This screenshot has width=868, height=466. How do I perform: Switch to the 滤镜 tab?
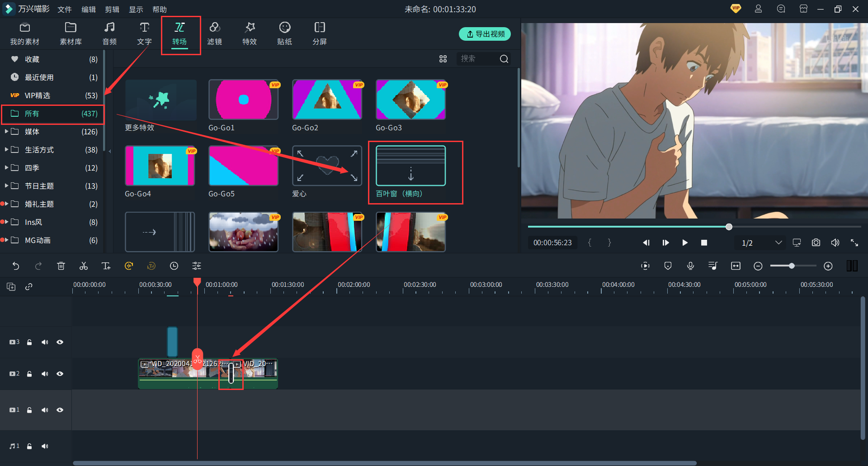click(x=214, y=34)
